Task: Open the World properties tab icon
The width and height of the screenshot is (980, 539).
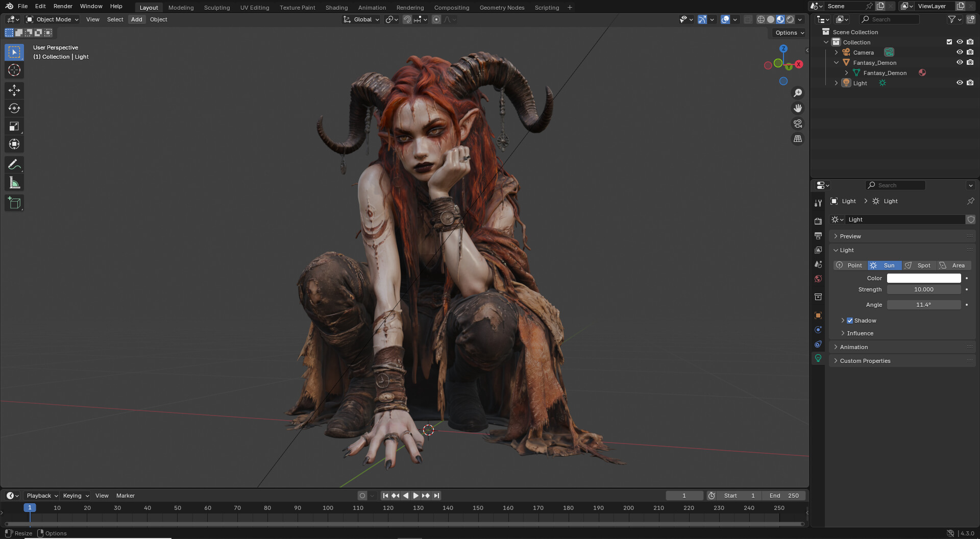Action: pyautogui.click(x=818, y=279)
